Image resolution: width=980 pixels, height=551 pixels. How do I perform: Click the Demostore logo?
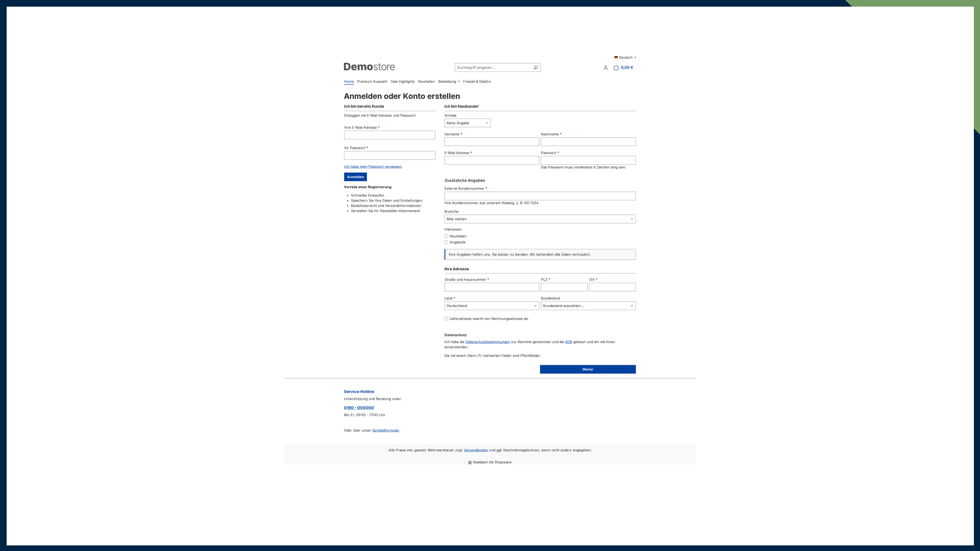coord(369,67)
